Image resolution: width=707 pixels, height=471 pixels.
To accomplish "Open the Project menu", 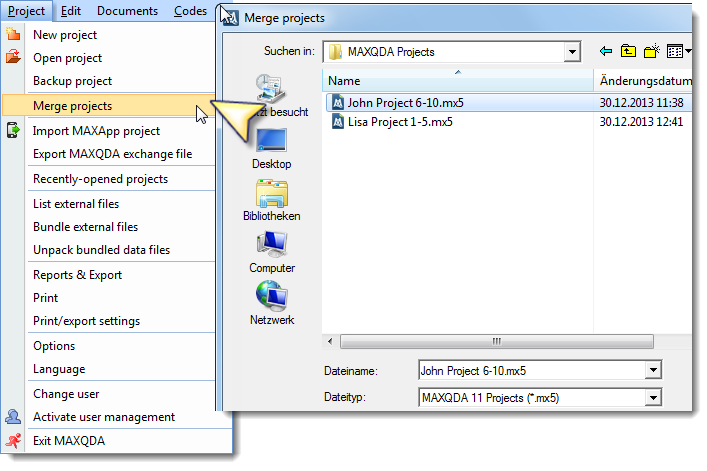I will click(x=27, y=11).
